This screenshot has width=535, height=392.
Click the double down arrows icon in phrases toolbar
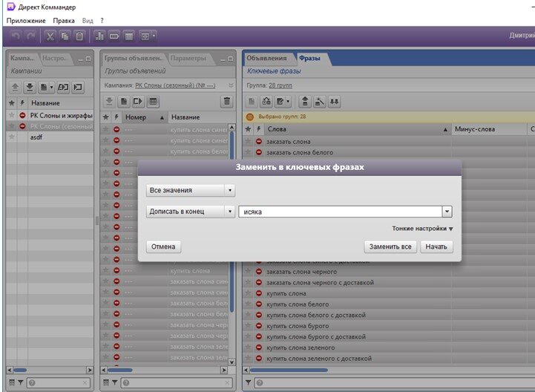pyautogui.click(x=335, y=102)
